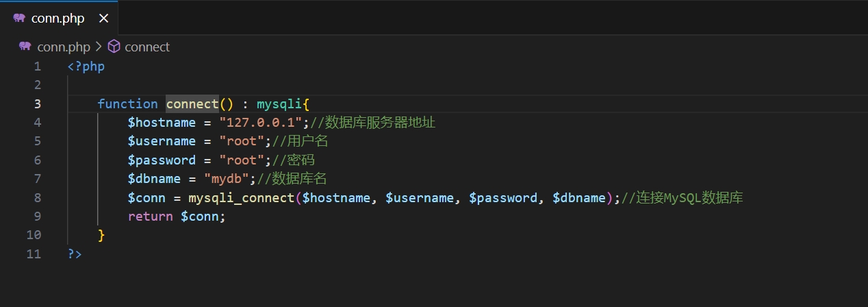Screen dimensions: 868x307
Task: Select the connect symbol in breadcrumb
Action: pyautogui.click(x=147, y=47)
